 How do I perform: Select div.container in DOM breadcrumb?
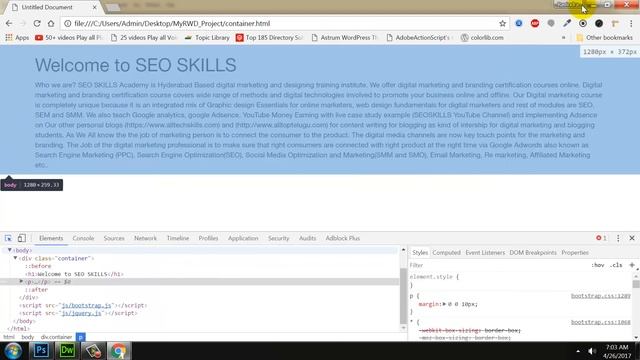click(x=56, y=337)
